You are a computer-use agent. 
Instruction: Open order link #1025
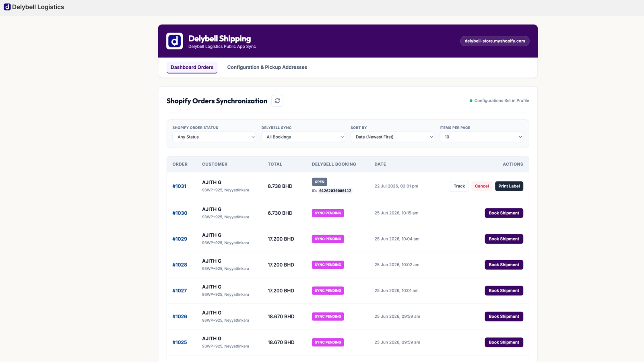click(180, 342)
